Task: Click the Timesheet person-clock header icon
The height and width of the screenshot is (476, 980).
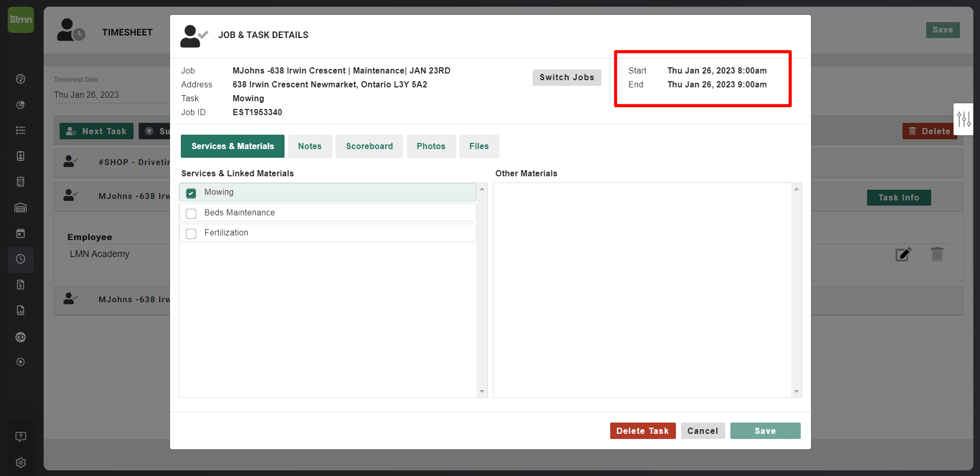Action: pyautogui.click(x=71, y=30)
